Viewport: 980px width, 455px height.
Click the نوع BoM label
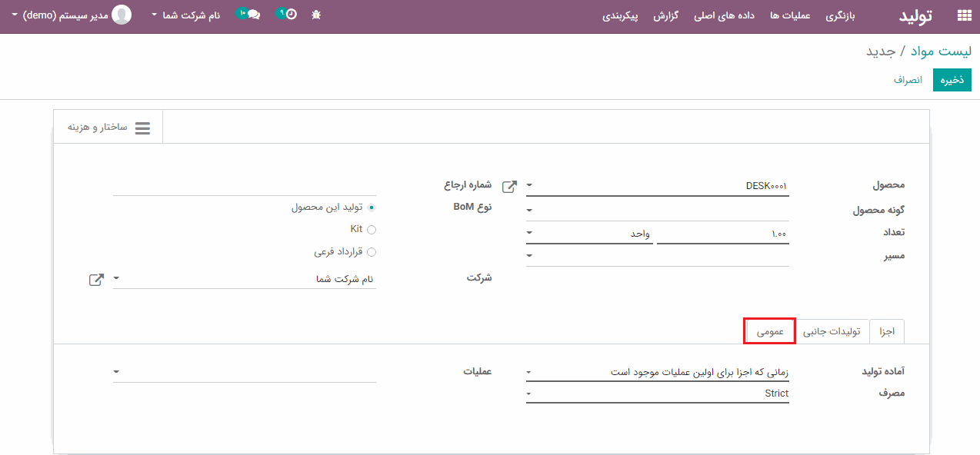tap(472, 208)
